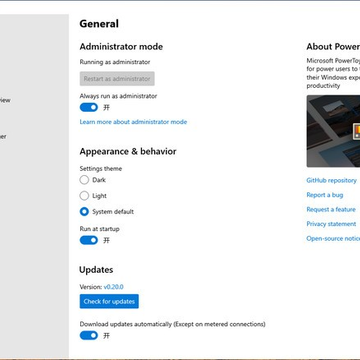Click the Administrator mode section heading
Screen dimensions: 360x360
tap(121, 46)
